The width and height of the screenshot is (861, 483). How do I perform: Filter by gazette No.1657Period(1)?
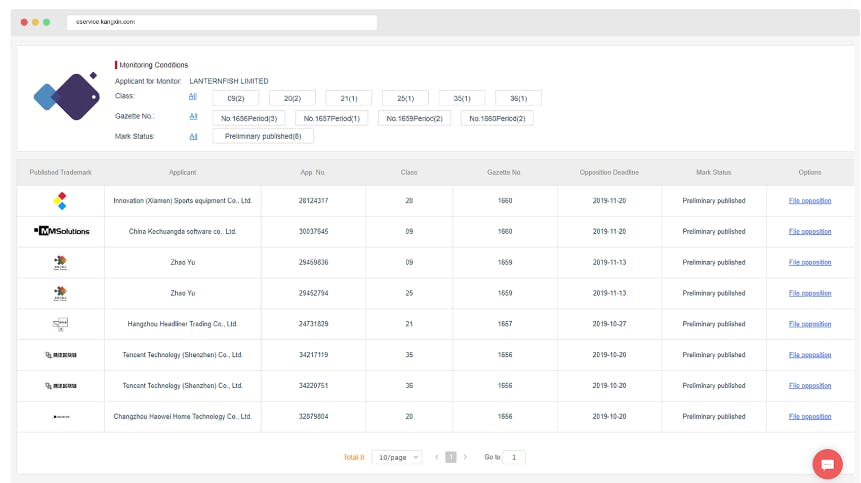332,119
